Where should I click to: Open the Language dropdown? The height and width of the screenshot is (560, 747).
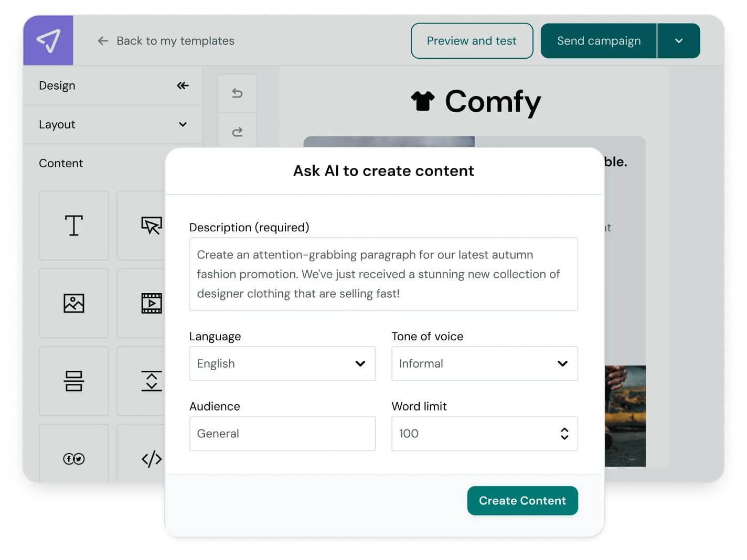[282, 363]
